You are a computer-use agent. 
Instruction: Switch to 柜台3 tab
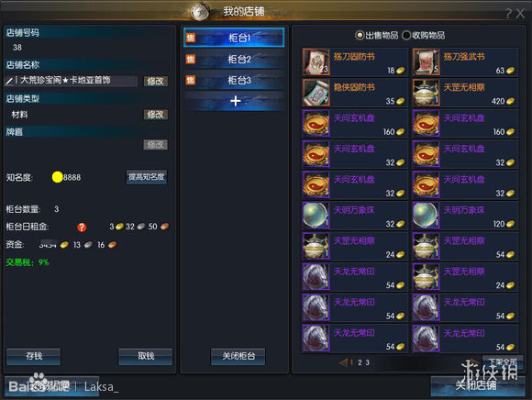coord(234,80)
